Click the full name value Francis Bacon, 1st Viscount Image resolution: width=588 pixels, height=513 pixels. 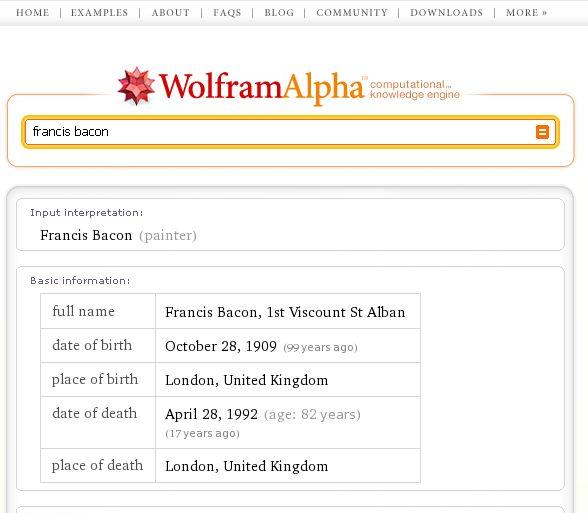point(285,312)
